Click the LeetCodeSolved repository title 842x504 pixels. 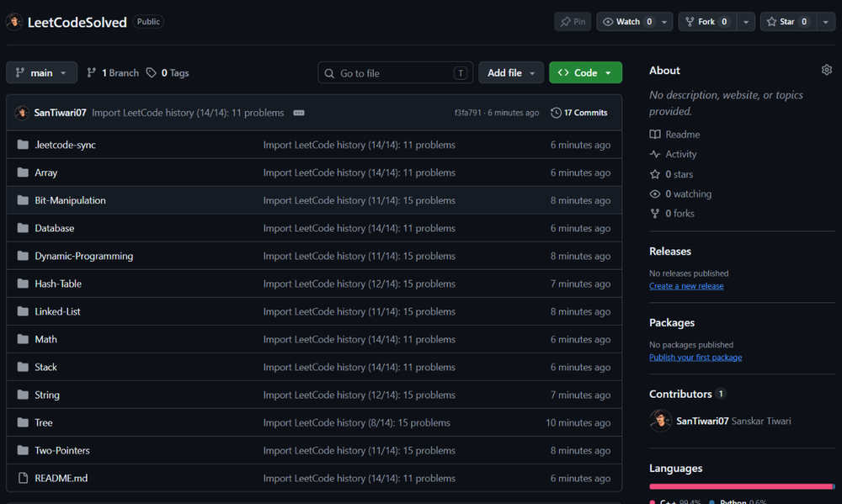pos(77,22)
